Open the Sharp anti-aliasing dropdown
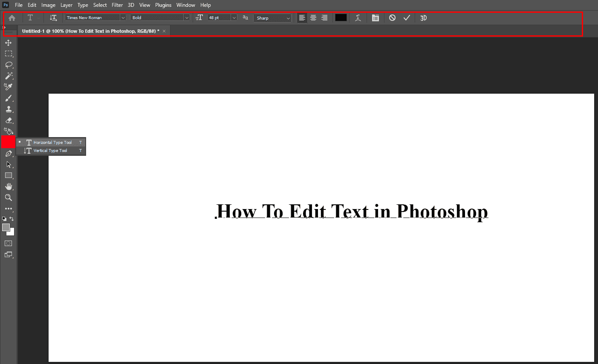Viewport: 598px width, 364px height. (288, 18)
